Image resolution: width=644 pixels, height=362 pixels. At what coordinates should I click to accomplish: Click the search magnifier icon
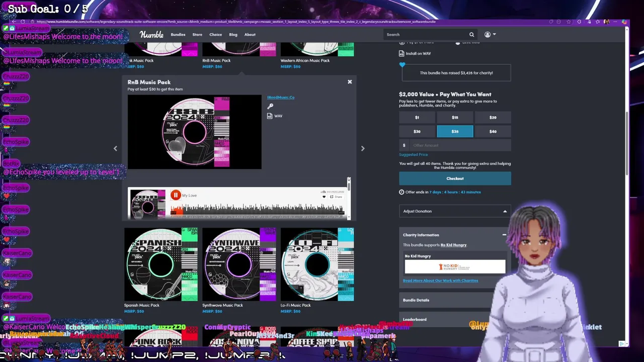click(x=471, y=35)
